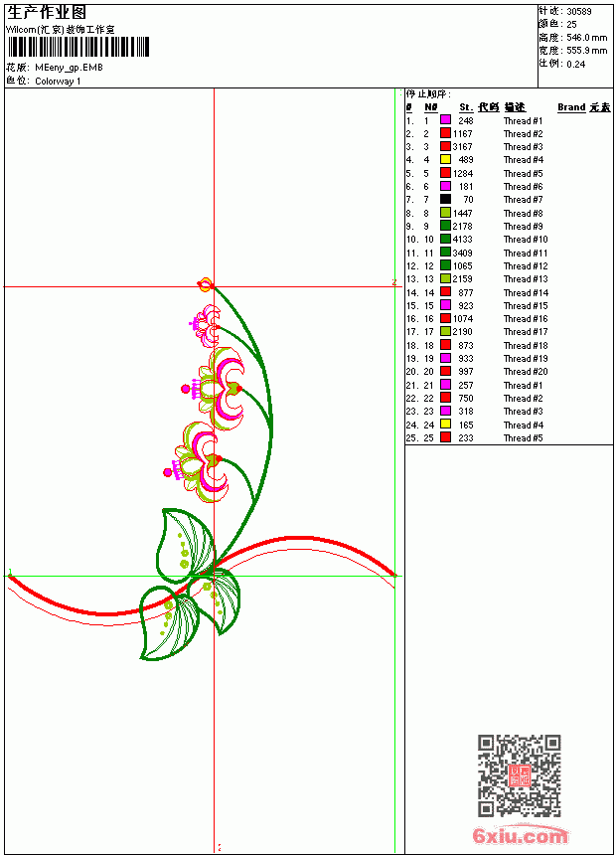Select the Thread #12 row label

(525, 266)
